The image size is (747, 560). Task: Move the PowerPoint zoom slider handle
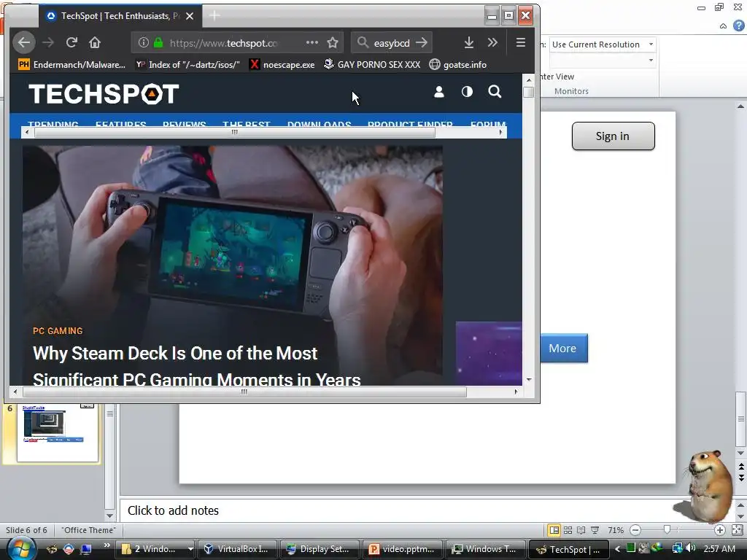click(667, 529)
